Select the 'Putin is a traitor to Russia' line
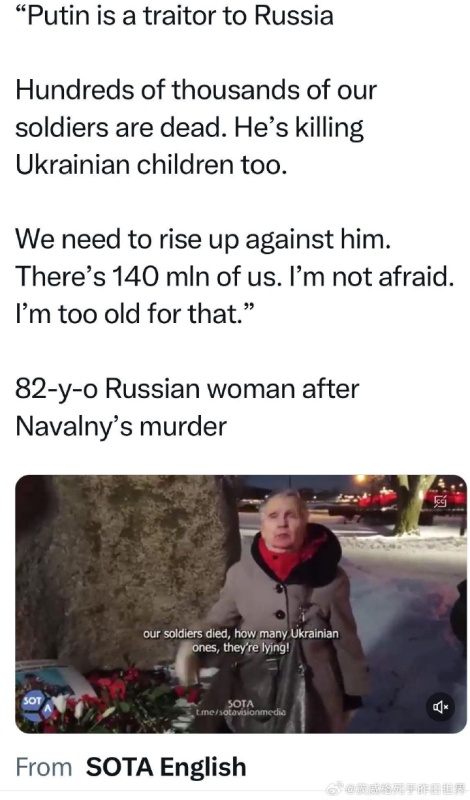Screen dimensions: 470x800 pyautogui.click(x=175, y=16)
